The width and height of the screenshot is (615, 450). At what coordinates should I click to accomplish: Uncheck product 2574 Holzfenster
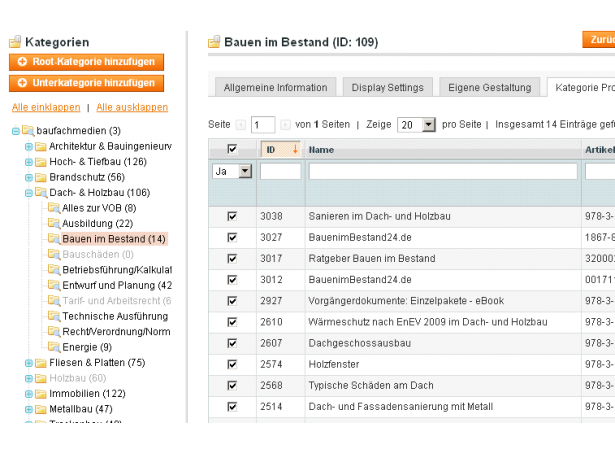tap(232, 364)
